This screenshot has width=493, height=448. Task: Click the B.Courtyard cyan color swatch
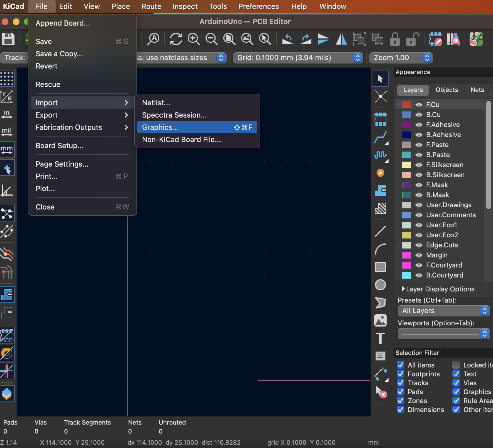[x=406, y=275]
